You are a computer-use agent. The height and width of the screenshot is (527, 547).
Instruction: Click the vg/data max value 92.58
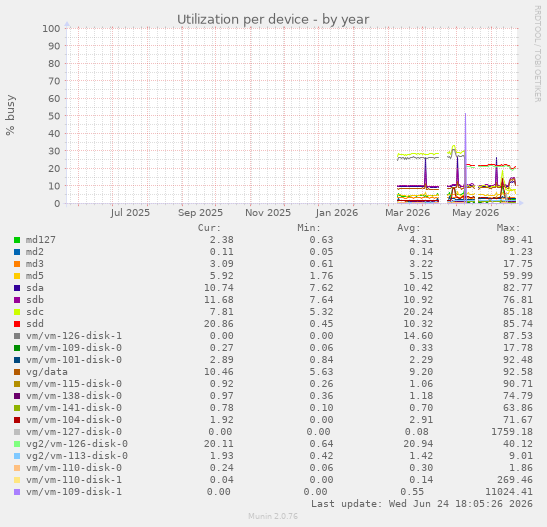point(518,372)
